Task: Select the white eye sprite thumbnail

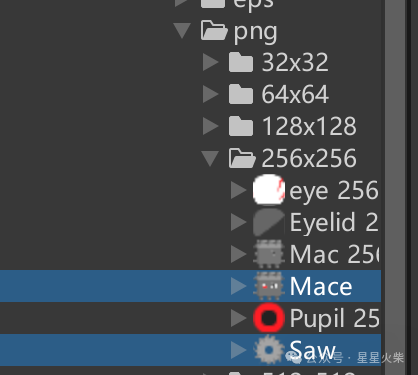Action: pyautogui.click(x=269, y=190)
